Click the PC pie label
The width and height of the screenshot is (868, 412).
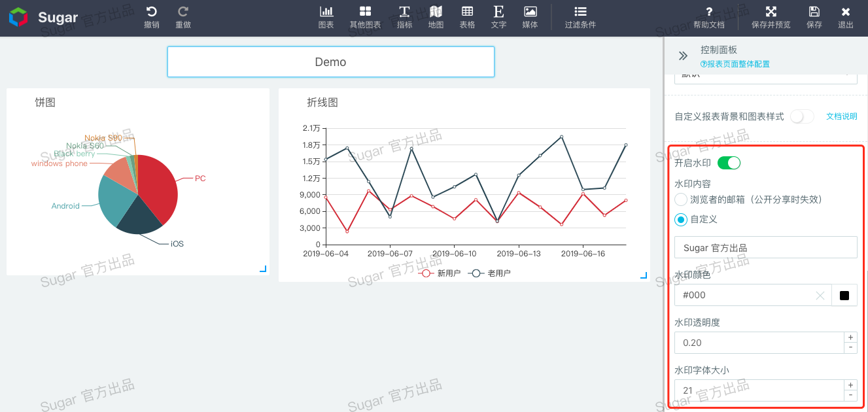200,179
